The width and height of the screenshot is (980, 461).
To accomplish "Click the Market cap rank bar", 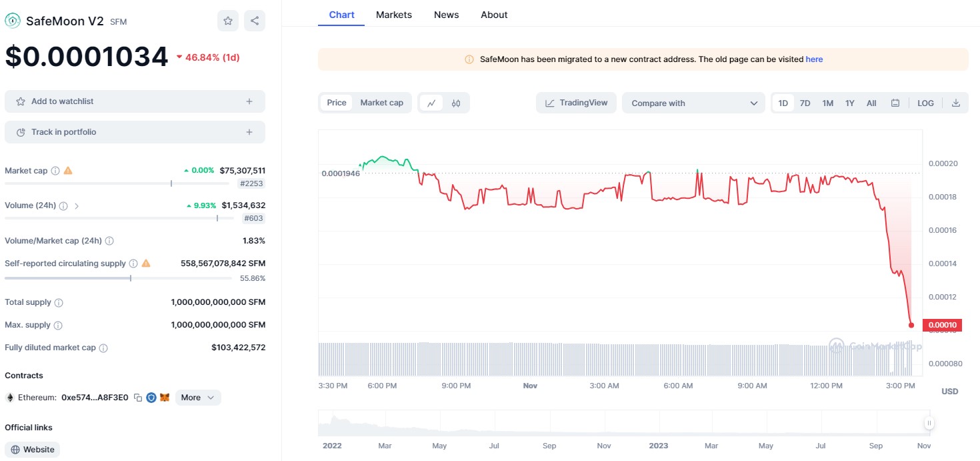I will point(117,183).
